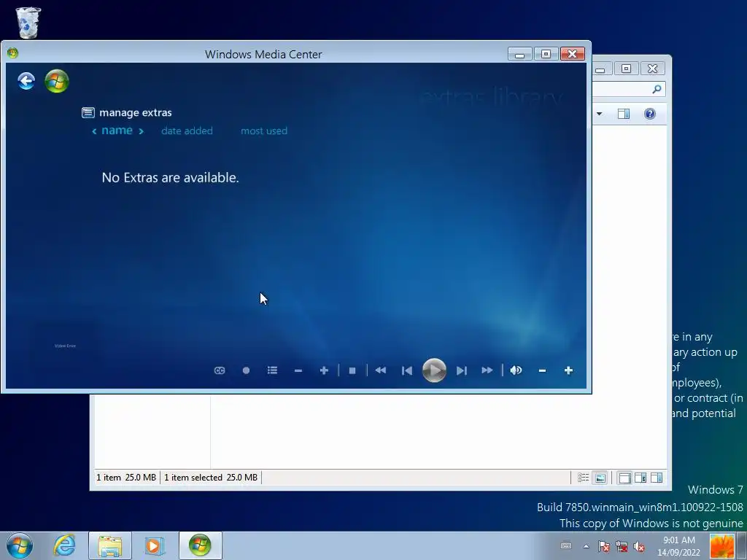Image resolution: width=747 pixels, height=560 pixels.
Task: Toggle the middle pane layout icon in status bar
Action: click(640, 478)
